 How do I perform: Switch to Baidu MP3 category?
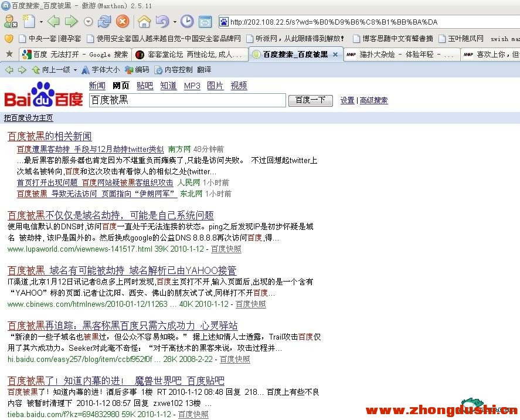[x=192, y=86]
